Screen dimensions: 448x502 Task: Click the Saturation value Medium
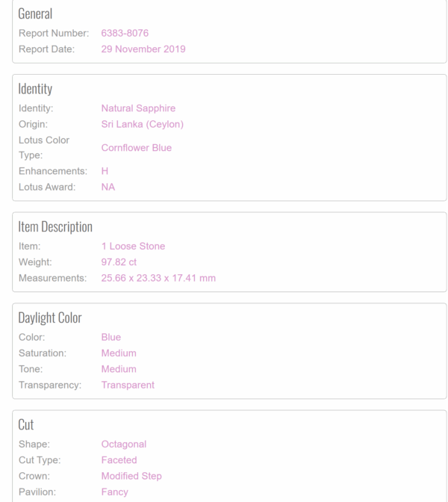point(119,353)
